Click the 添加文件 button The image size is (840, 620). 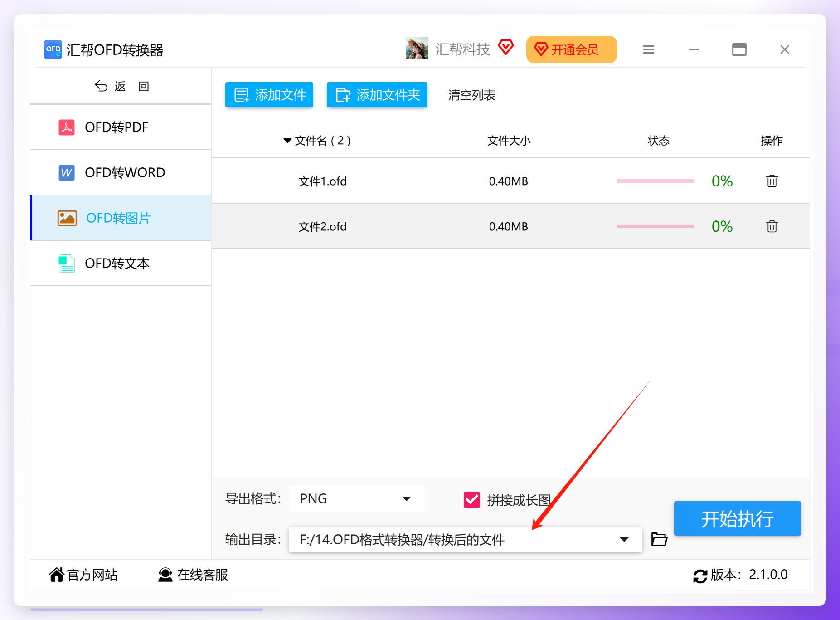(x=269, y=95)
